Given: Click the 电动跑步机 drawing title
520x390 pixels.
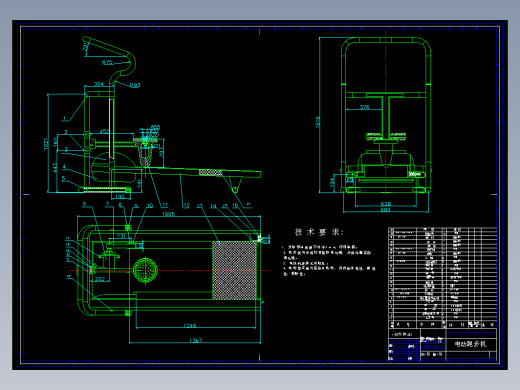Looking at the screenshot, I should 470,344.
